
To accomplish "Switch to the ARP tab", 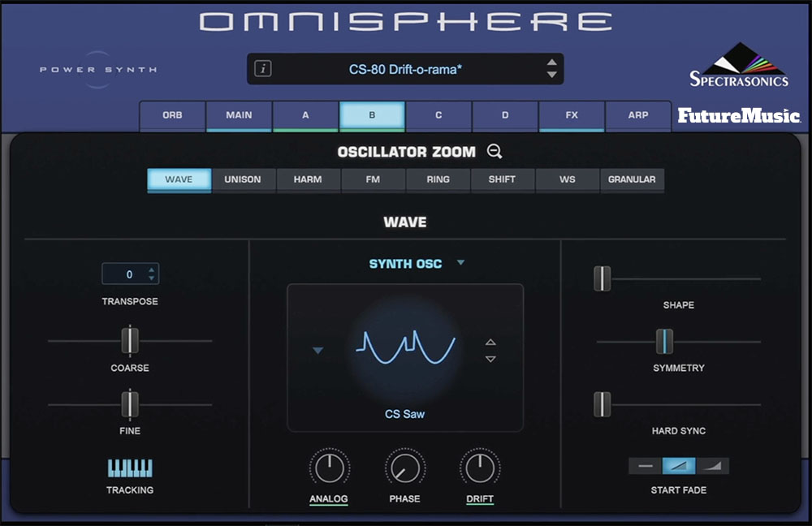I will [x=638, y=115].
